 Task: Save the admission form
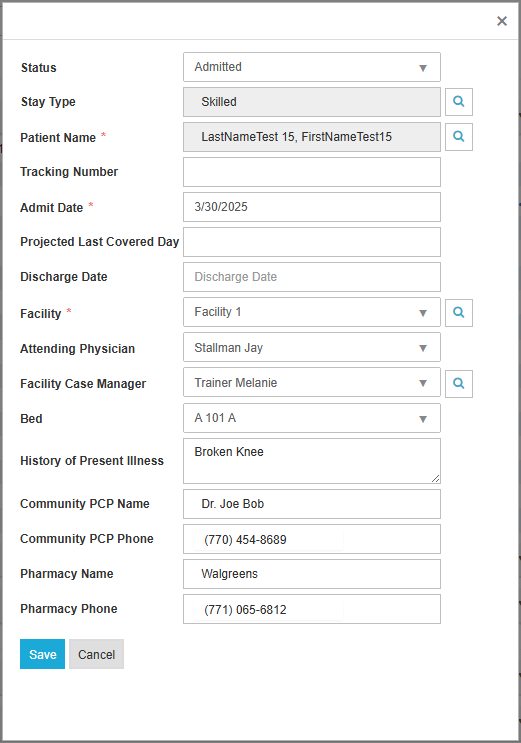42,654
